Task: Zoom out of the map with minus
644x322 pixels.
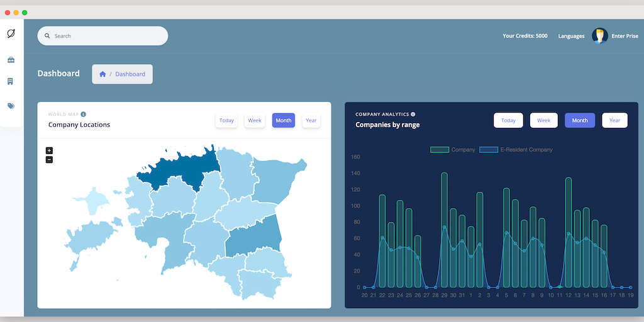Action: click(x=49, y=160)
